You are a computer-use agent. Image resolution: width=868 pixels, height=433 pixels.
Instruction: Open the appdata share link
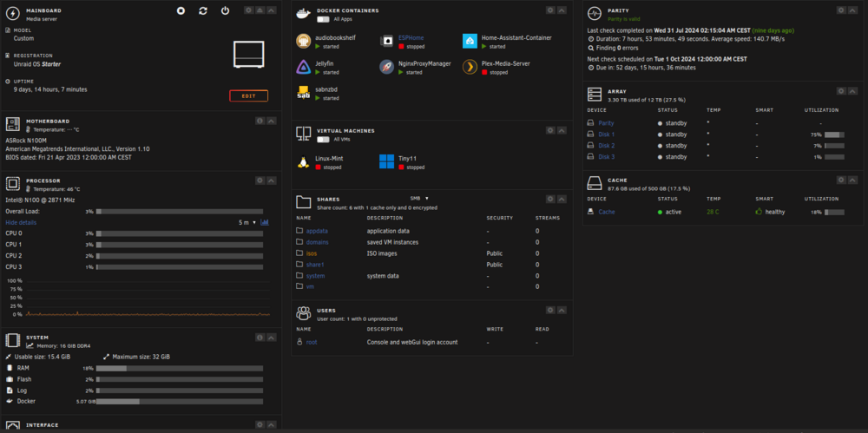[x=317, y=231]
